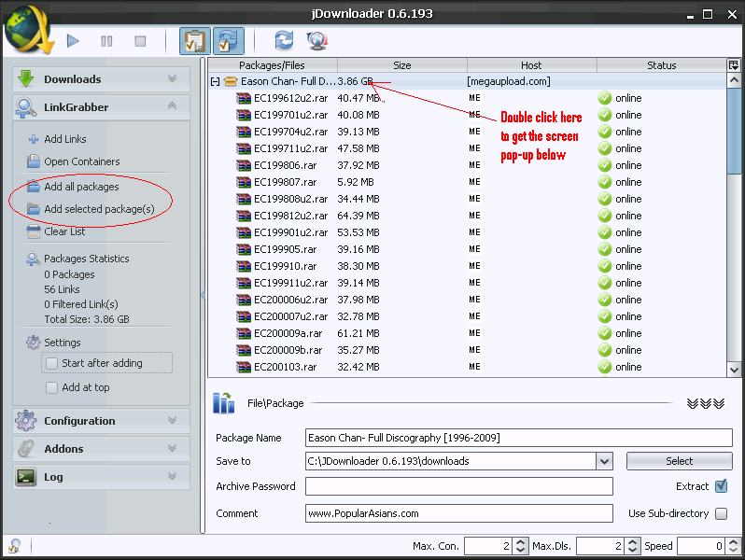
Task: Collapse File\Package panel triple chevron
Action: coord(706,403)
